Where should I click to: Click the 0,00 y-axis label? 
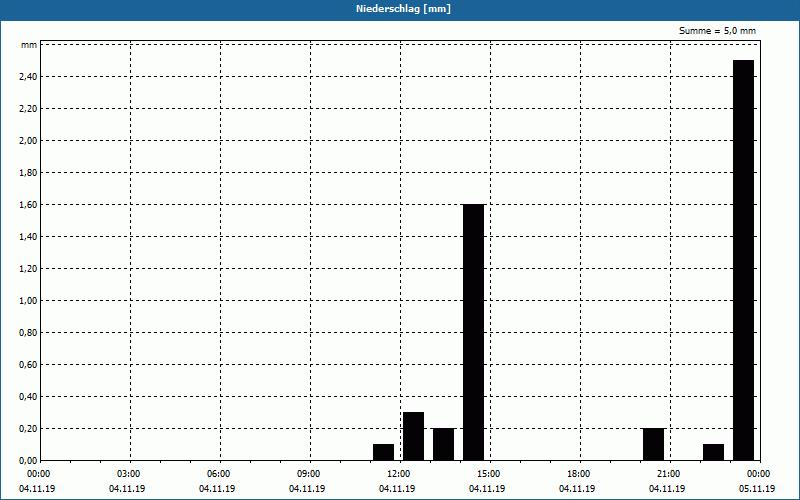[28, 461]
